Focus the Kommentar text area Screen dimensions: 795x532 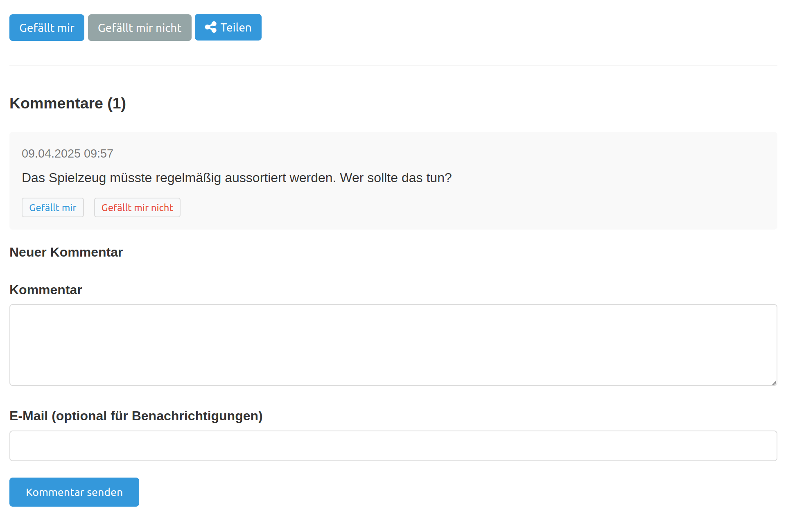click(x=393, y=345)
